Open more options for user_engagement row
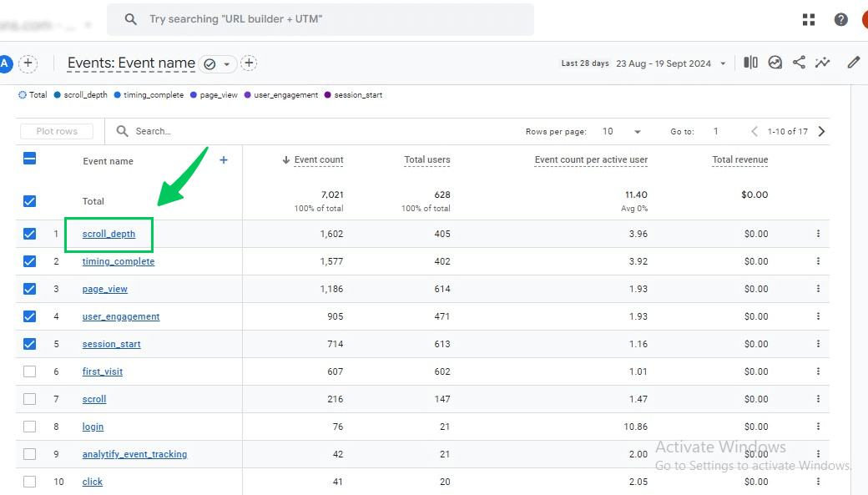868x495 pixels. 818,316
